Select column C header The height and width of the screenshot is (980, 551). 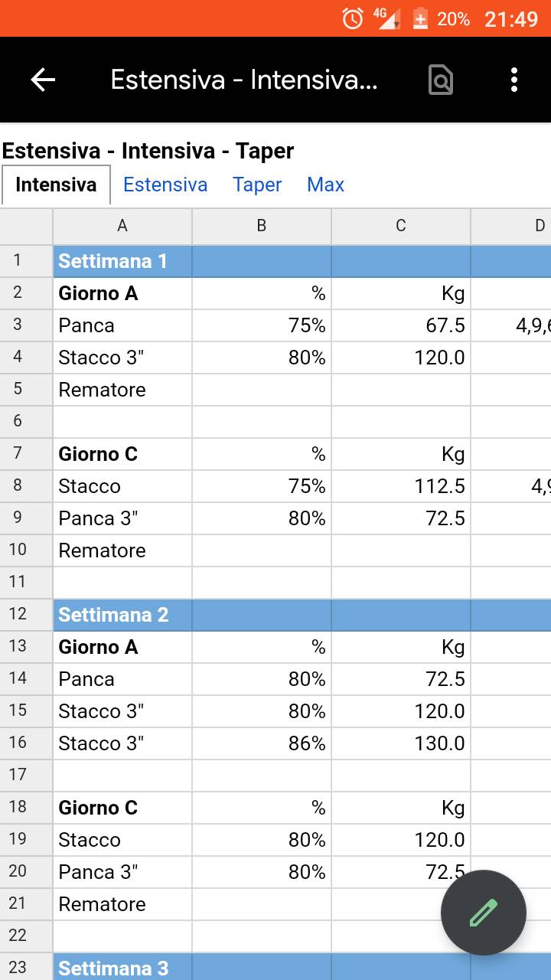401,226
